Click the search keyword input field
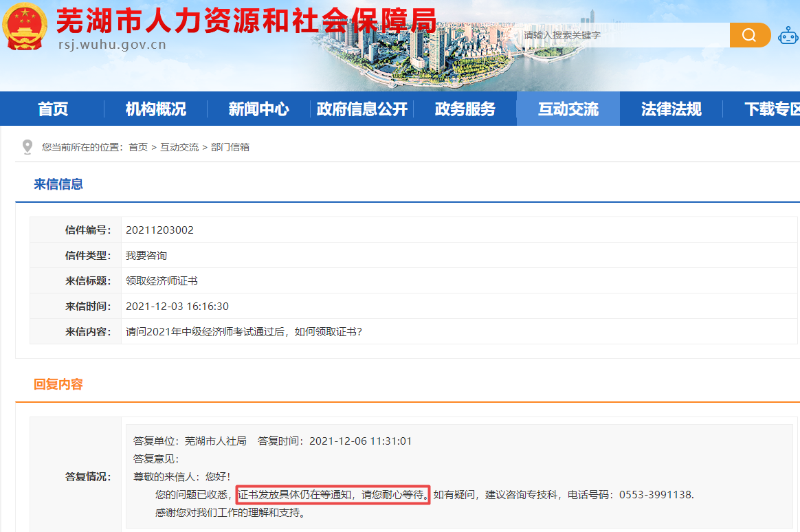The height and width of the screenshot is (532, 800). (622, 35)
